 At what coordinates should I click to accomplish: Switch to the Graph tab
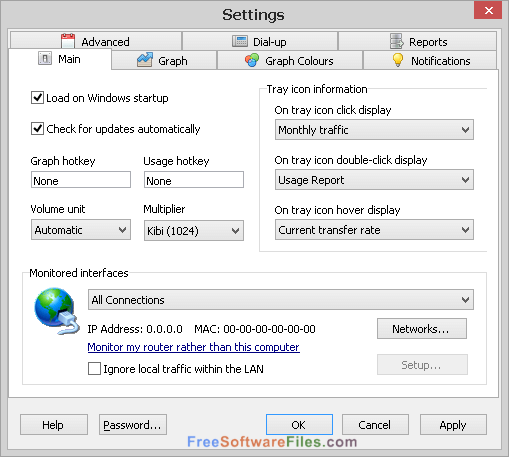pos(164,60)
